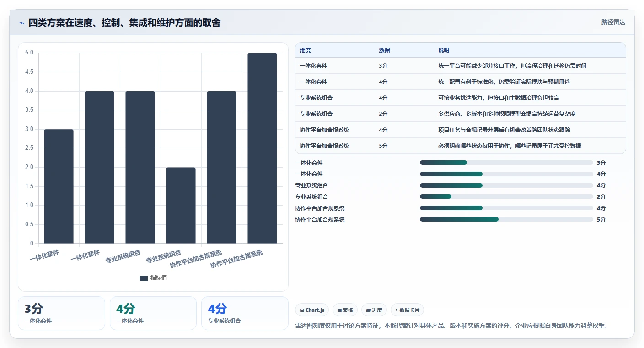
Task: Click the 协作平台加合规系统 progress bar showing 4分
Action: (x=506, y=208)
